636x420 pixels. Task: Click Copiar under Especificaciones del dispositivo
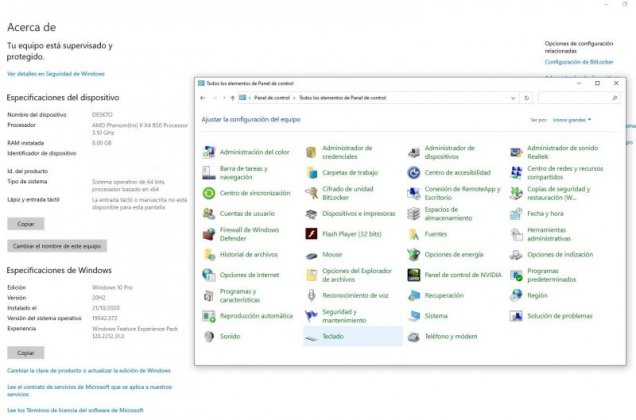click(x=26, y=224)
